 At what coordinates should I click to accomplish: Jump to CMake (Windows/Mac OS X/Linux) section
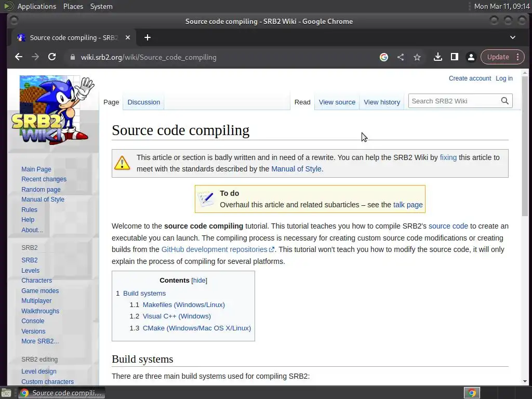click(197, 328)
